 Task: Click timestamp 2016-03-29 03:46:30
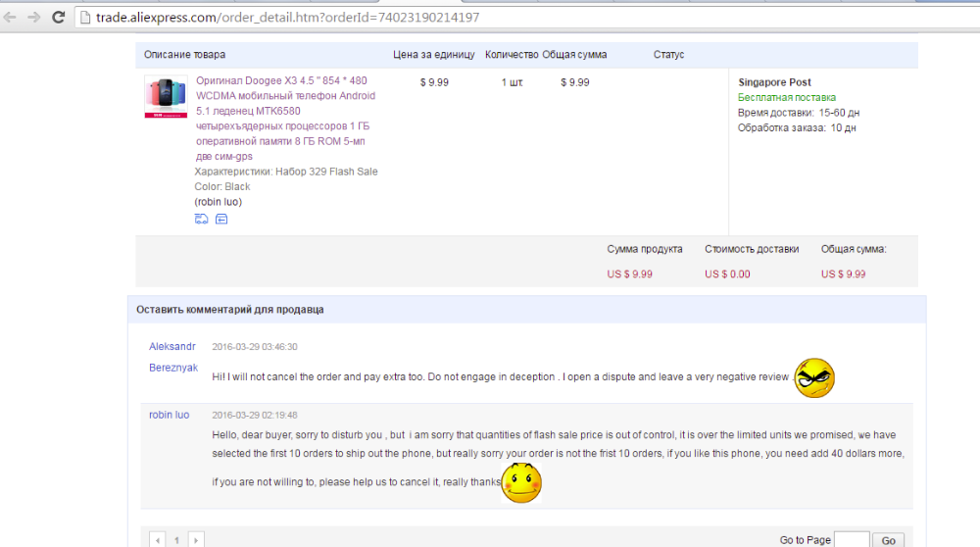pos(255,347)
